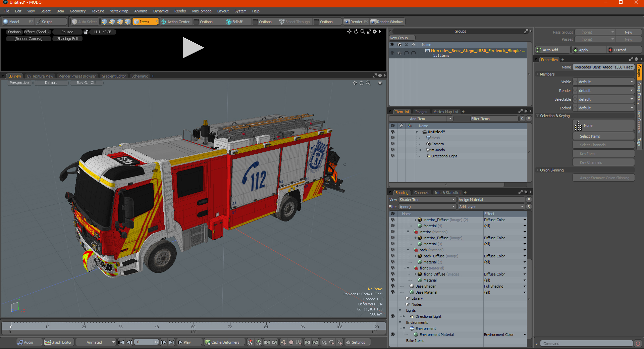Click the Play button
Image resolution: width=644 pixels, height=349 pixels.
189,342
